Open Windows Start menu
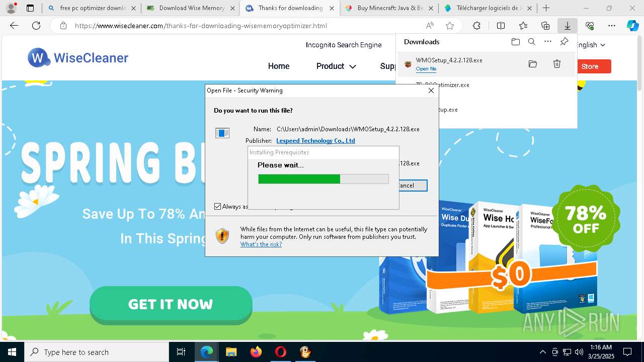This screenshot has width=644, height=362. coord(12,352)
